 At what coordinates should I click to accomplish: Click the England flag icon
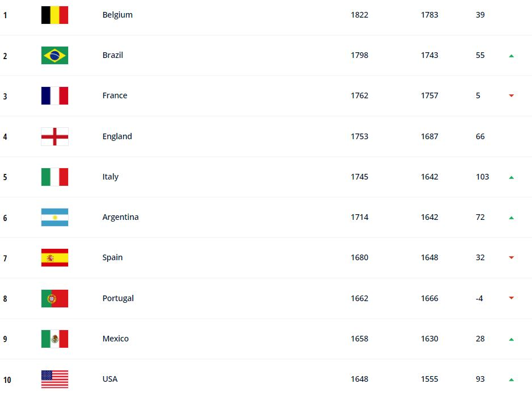[55, 136]
